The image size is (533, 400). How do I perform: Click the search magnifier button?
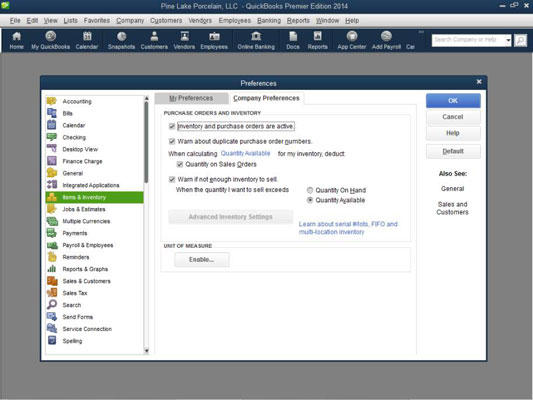pos(520,40)
